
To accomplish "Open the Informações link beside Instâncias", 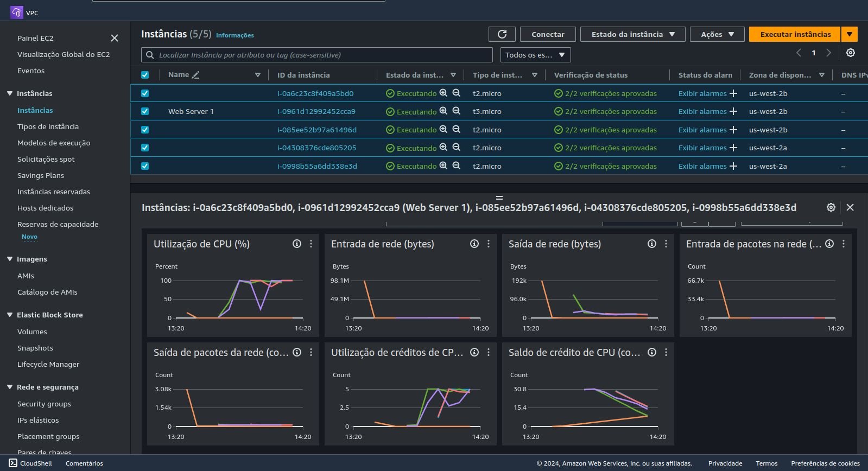I will (x=235, y=35).
